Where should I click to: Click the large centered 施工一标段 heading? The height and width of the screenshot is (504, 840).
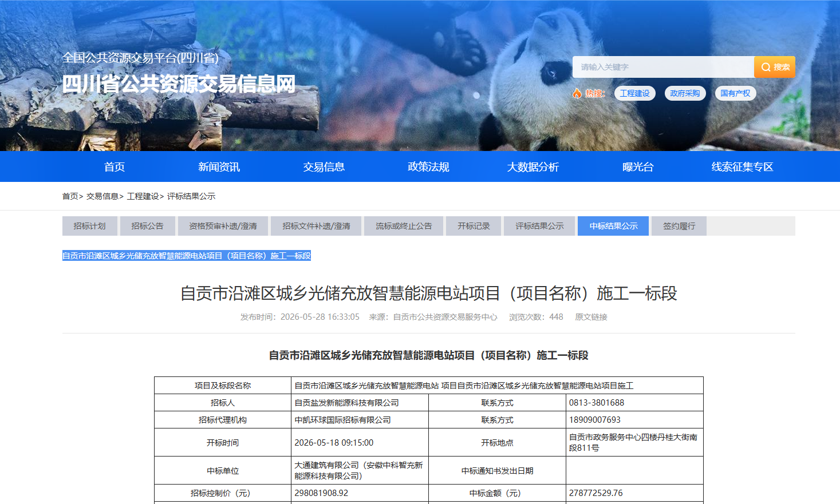[x=428, y=293]
